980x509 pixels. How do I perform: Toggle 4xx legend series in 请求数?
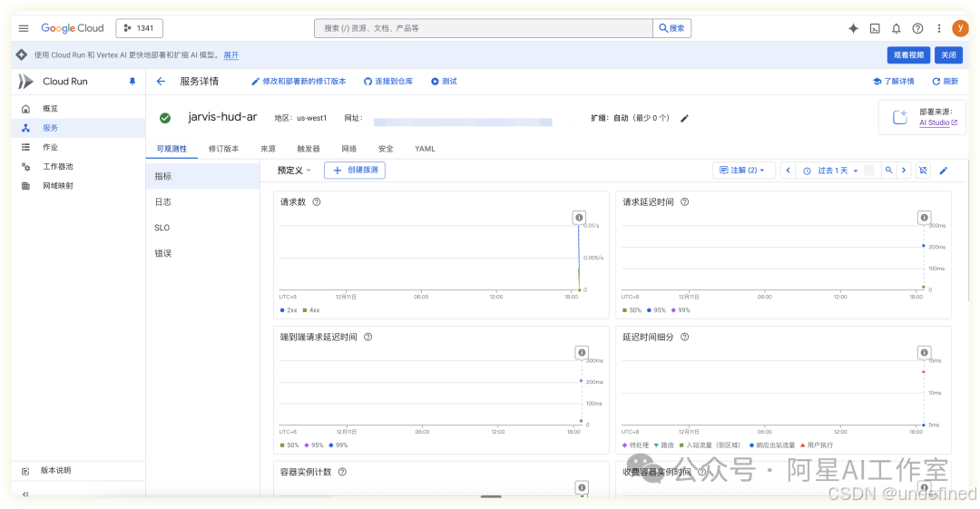(311, 310)
